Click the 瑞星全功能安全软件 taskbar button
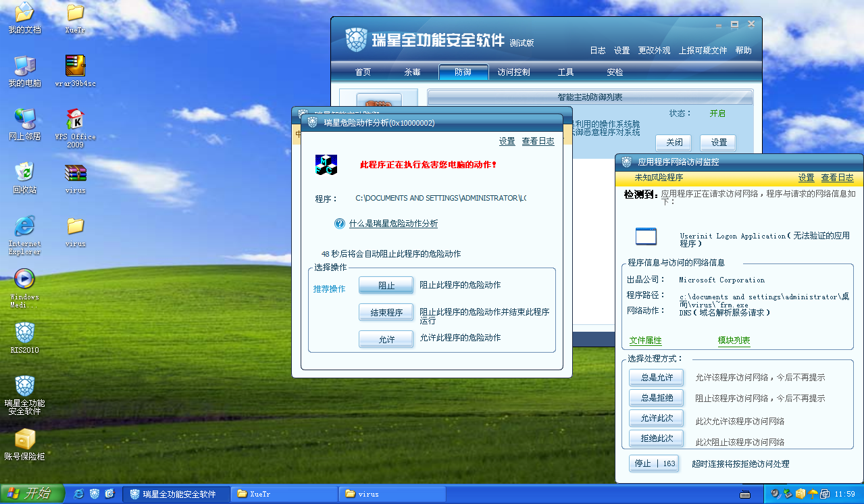The height and width of the screenshot is (504, 864). (x=177, y=494)
